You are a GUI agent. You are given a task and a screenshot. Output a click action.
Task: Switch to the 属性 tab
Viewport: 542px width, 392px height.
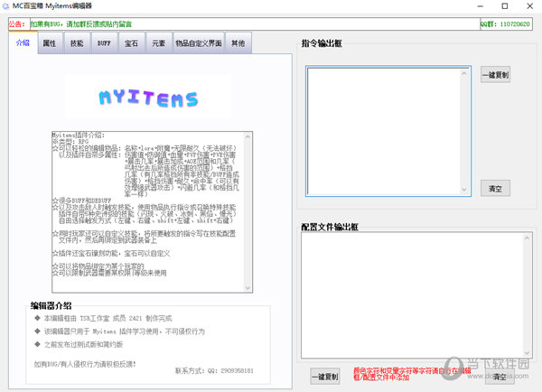point(50,43)
